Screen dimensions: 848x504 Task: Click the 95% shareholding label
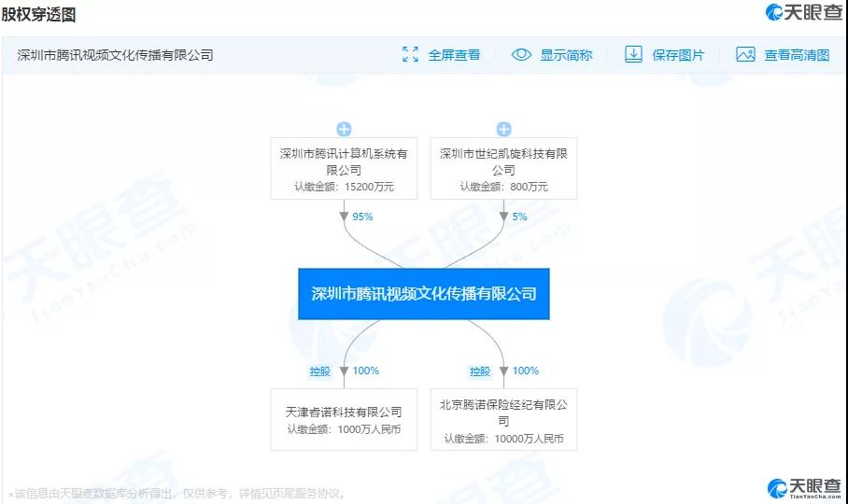point(363,217)
